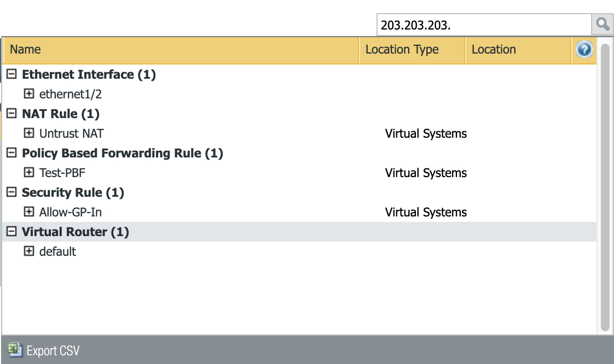Image resolution: width=614 pixels, height=364 pixels.
Task: Sort by the Name column header
Action: 25,50
